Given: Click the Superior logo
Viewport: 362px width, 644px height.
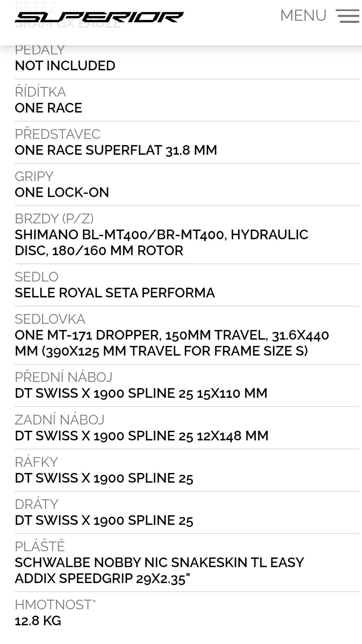Looking at the screenshot, I should 99,17.
